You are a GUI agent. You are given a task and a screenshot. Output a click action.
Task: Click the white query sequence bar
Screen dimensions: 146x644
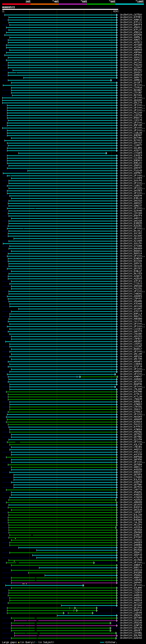click(60, 10)
